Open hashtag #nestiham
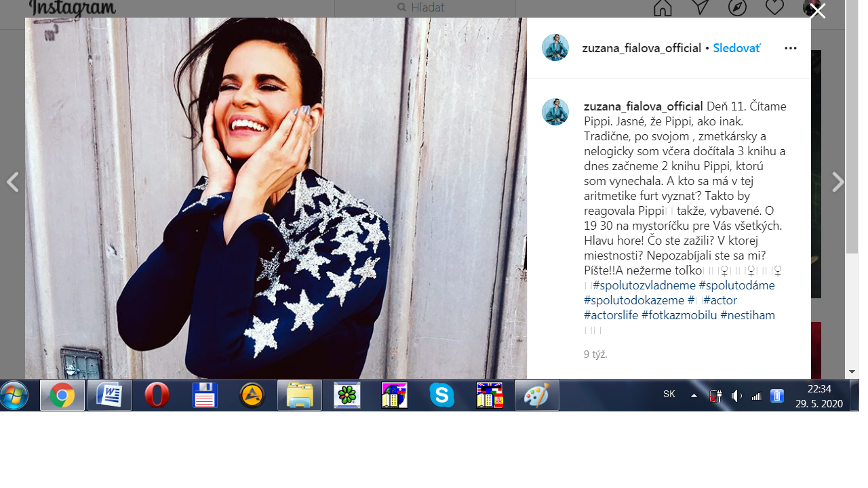Viewport: 868px width, 488px height. click(747, 315)
